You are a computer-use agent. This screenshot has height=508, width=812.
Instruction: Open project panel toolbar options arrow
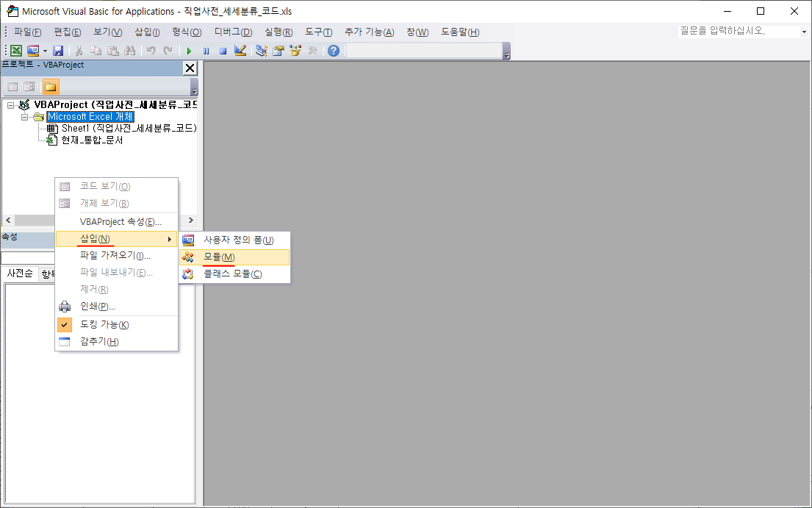pos(194,87)
